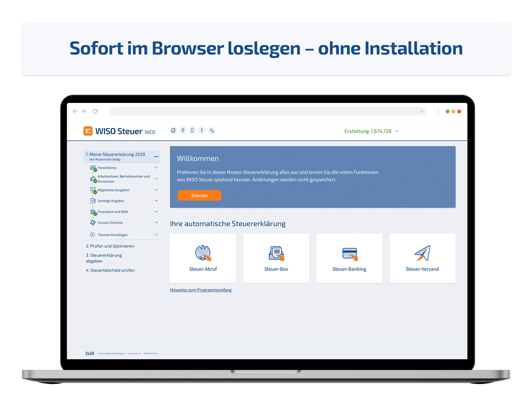
Task: Expand the Persönliches chevron
Action: click(x=156, y=168)
